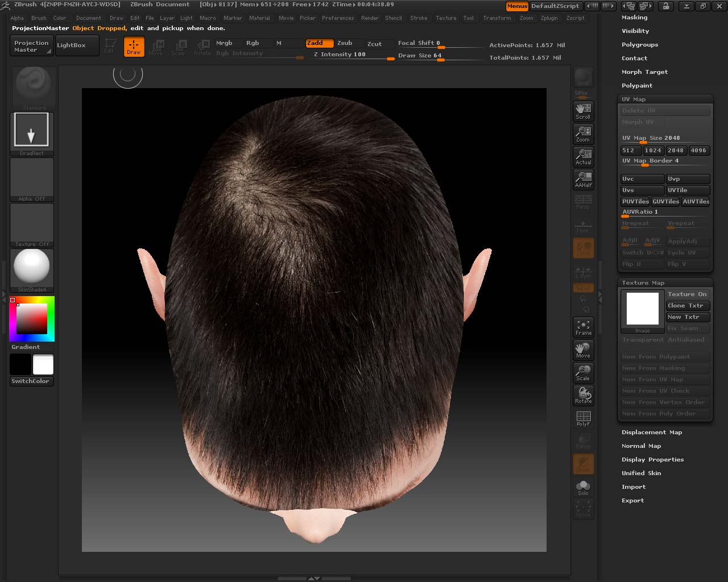Click the SwitchColor button

click(31, 381)
